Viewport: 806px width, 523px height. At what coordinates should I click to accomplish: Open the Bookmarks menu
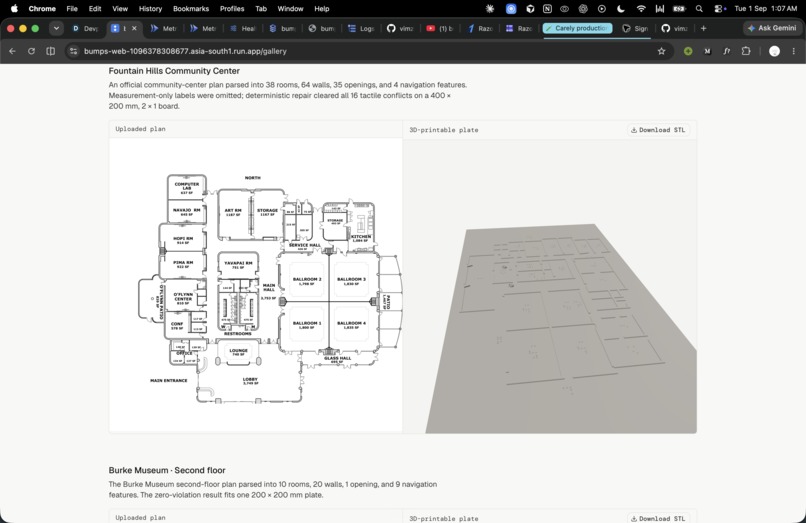[191, 9]
